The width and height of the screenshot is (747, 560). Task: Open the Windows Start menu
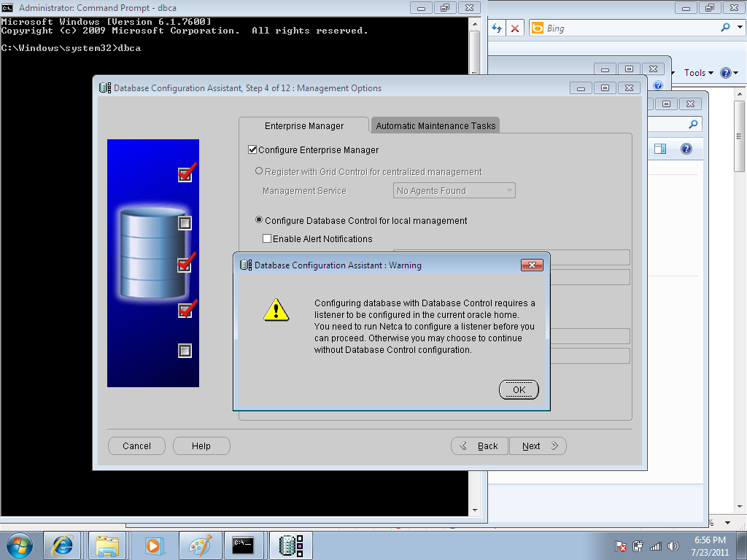coord(20,545)
